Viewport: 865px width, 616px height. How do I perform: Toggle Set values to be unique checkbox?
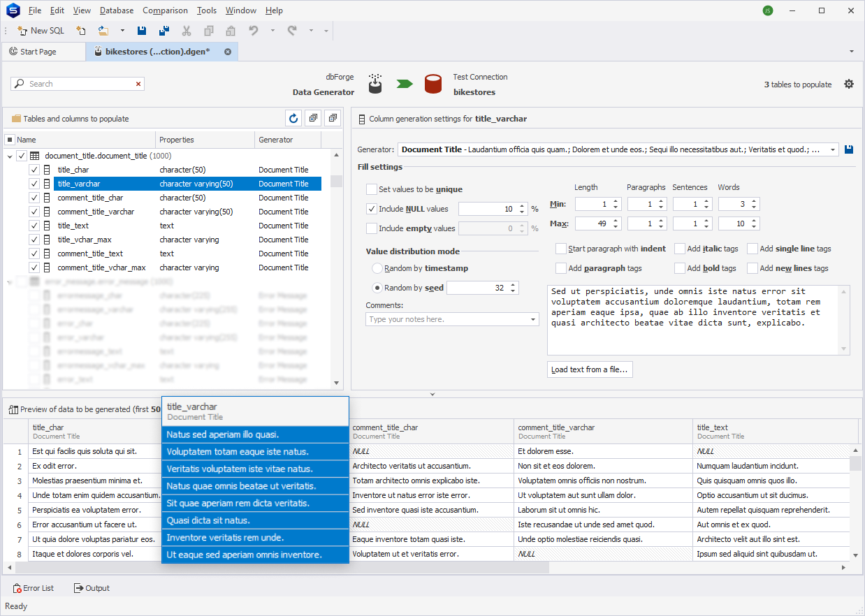coord(372,189)
